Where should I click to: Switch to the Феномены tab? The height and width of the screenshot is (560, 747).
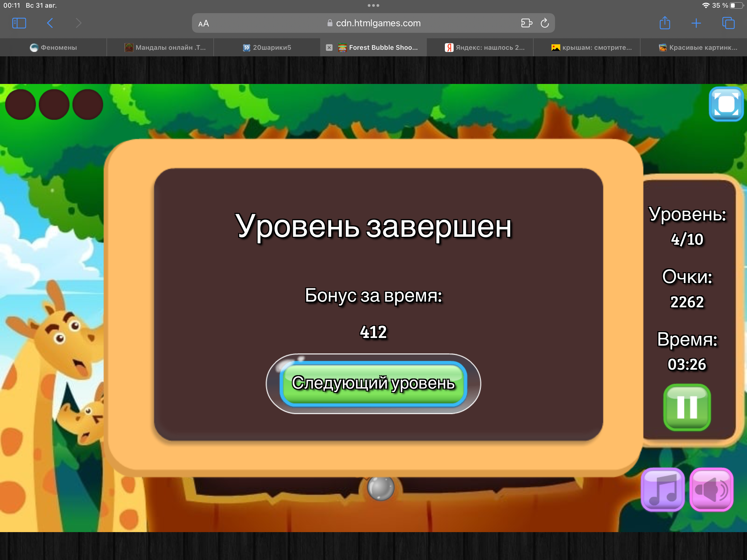coord(53,47)
